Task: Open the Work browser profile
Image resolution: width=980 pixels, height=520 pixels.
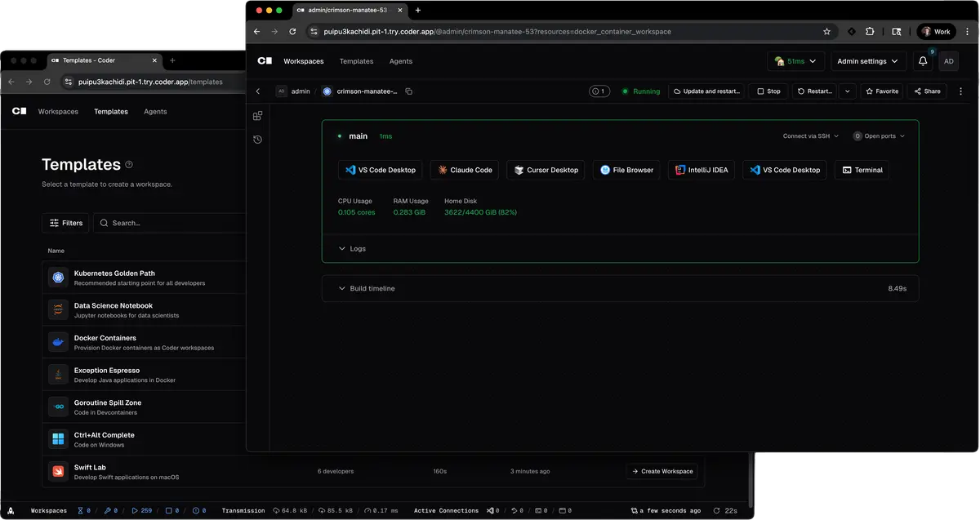Action: [936, 32]
